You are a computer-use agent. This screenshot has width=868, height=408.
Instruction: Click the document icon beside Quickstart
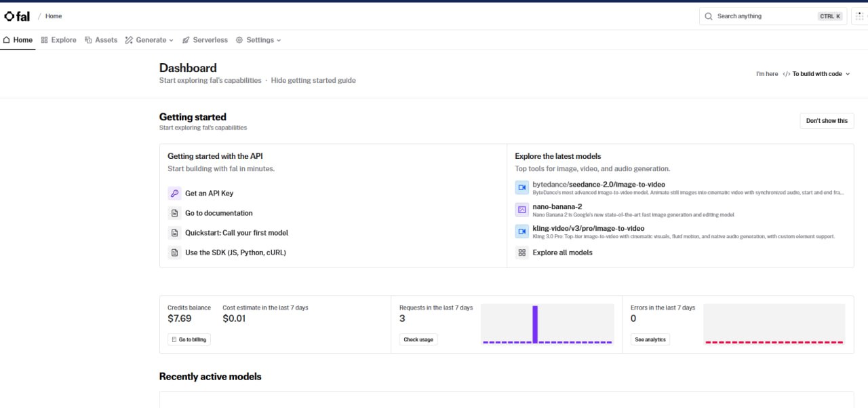click(x=174, y=233)
